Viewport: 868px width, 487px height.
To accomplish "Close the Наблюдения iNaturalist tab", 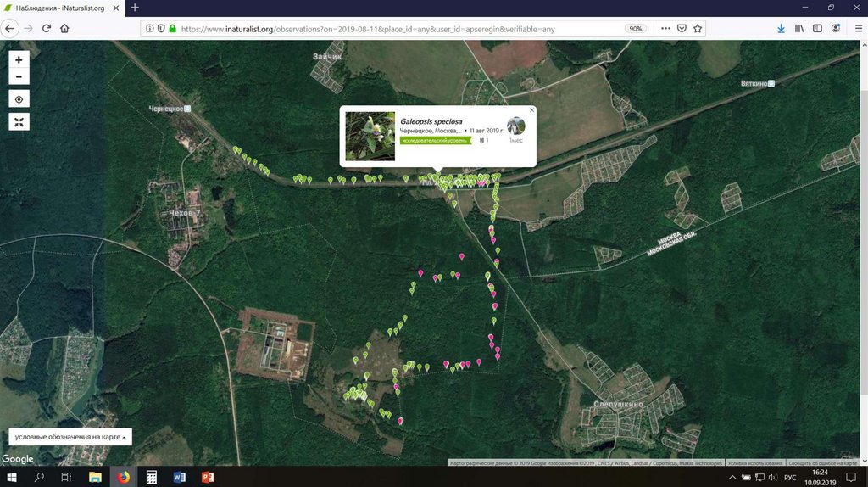I will pos(115,8).
